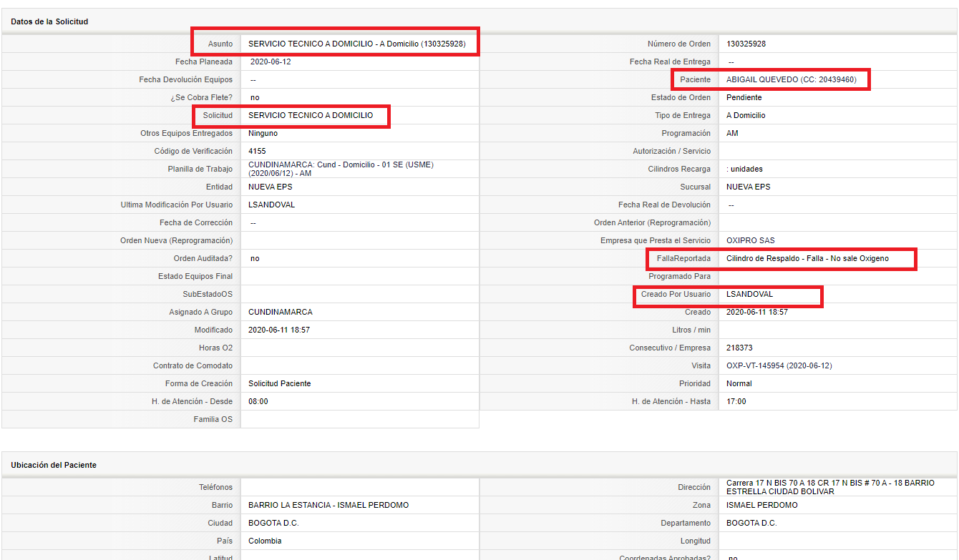
Task: Click the Familia OS field label
Action: click(213, 419)
